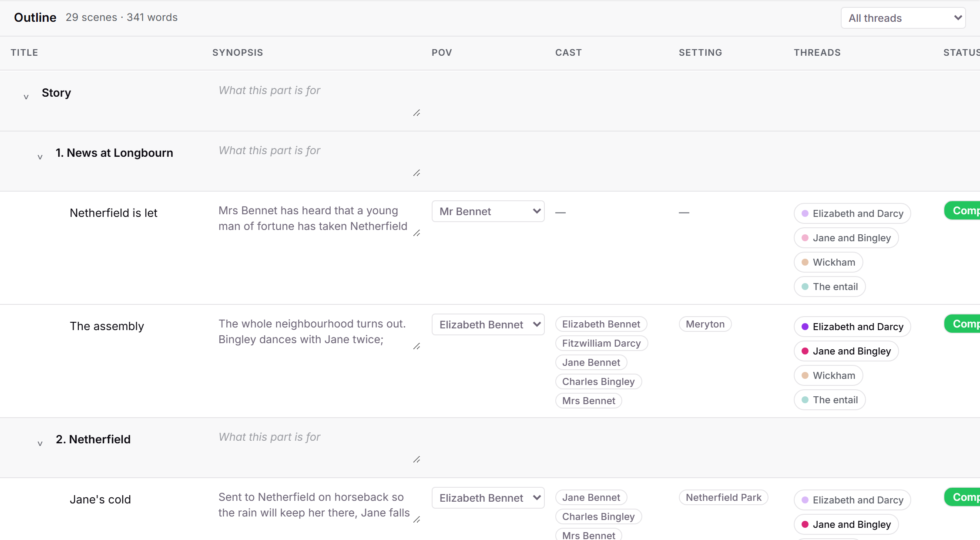Select the Fitzwilliam Darcy cast chip
The height and width of the screenshot is (540, 980).
click(601, 343)
